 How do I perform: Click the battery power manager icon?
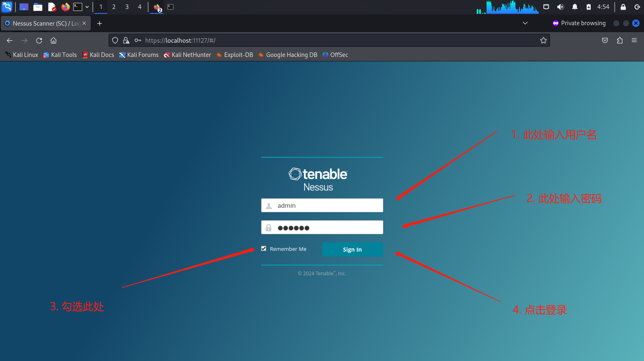(588, 7)
